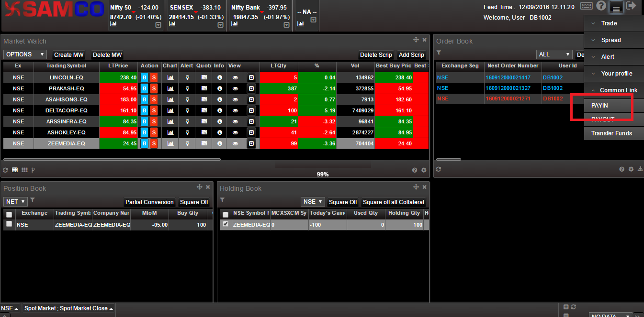Screen dimensions: 644x317
Task: Click Add Scrip button
Action: [411, 55]
